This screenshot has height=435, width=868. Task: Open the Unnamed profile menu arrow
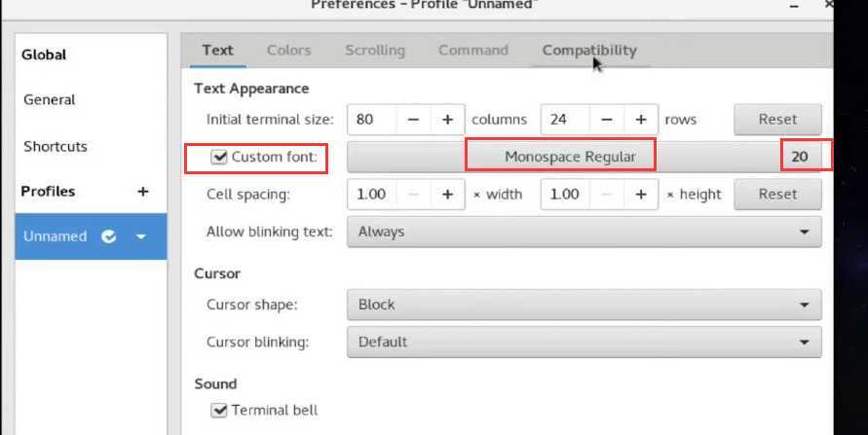click(141, 236)
